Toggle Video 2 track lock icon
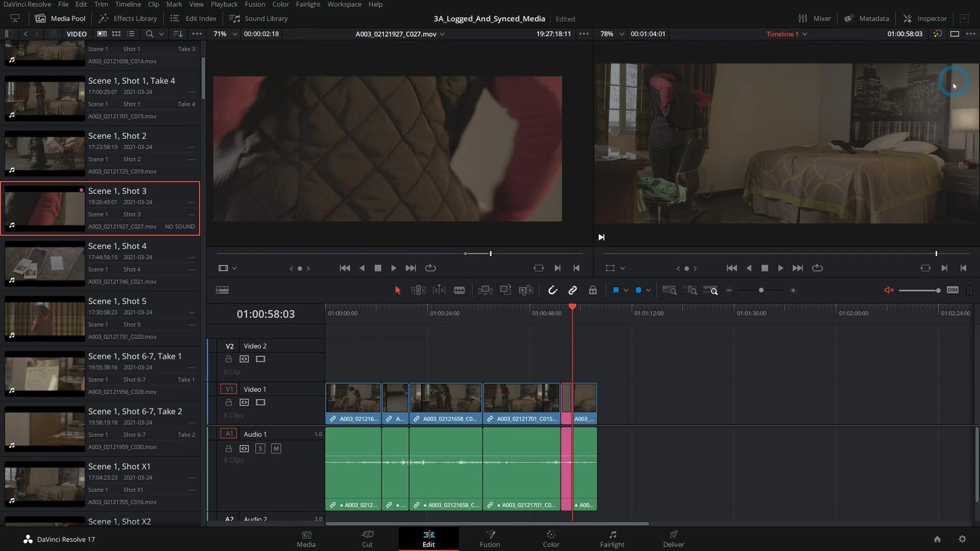 coord(229,359)
